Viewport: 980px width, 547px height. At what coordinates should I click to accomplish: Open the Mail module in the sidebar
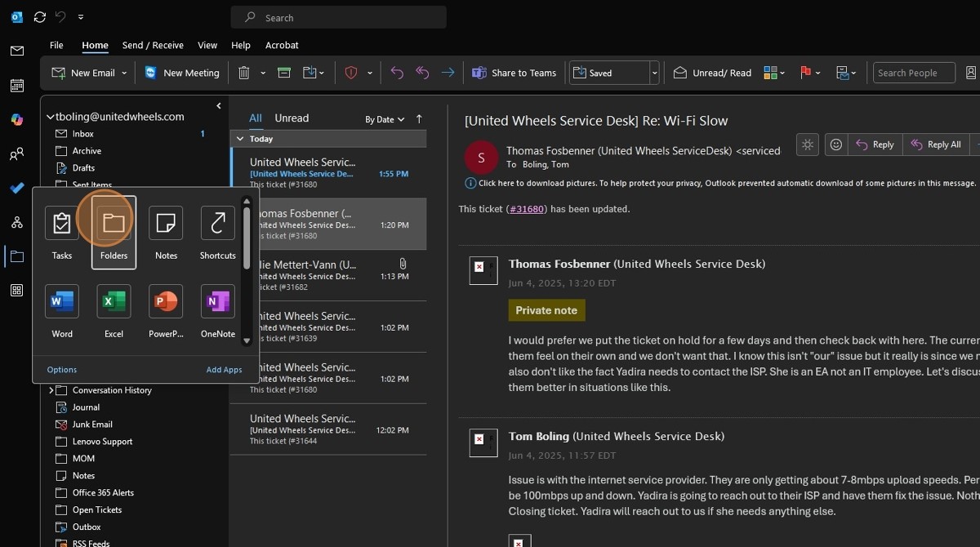point(16,51)
